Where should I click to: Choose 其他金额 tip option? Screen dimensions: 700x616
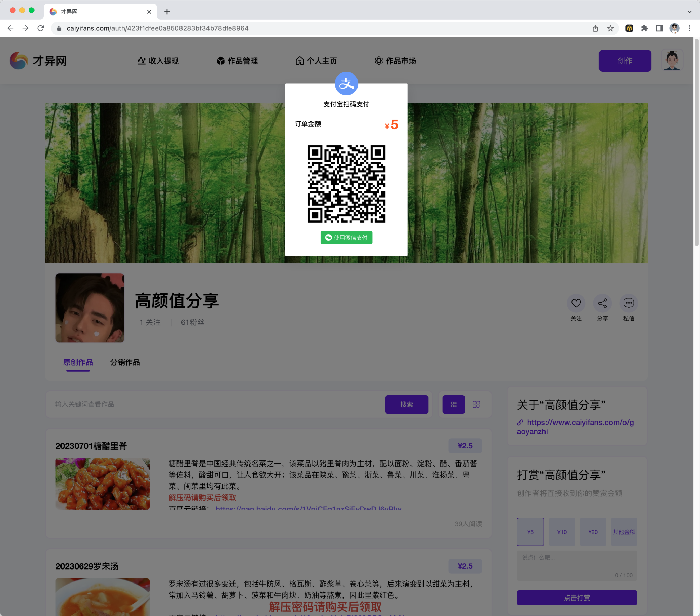click(x=624, y=532)
